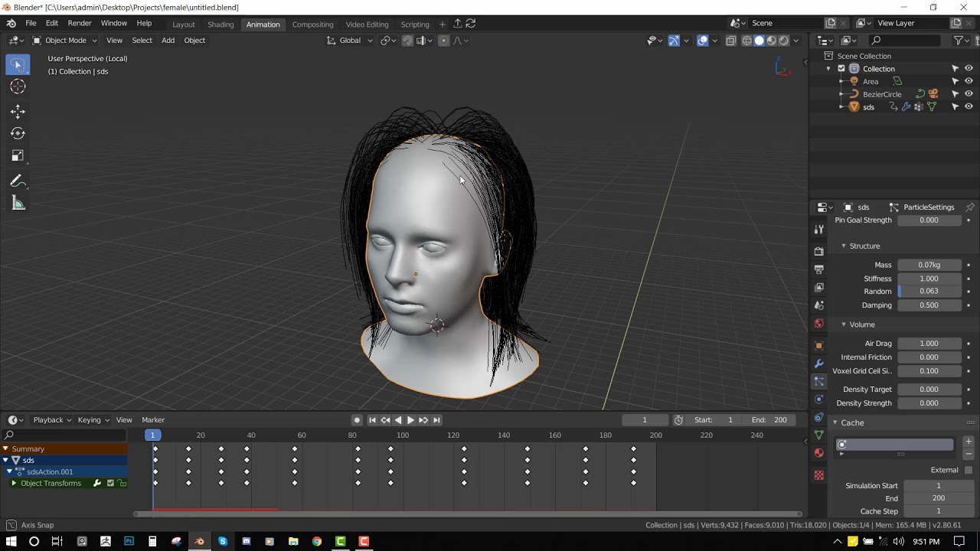Play the animation forward

pyautogui.click(x=410, y=420)
